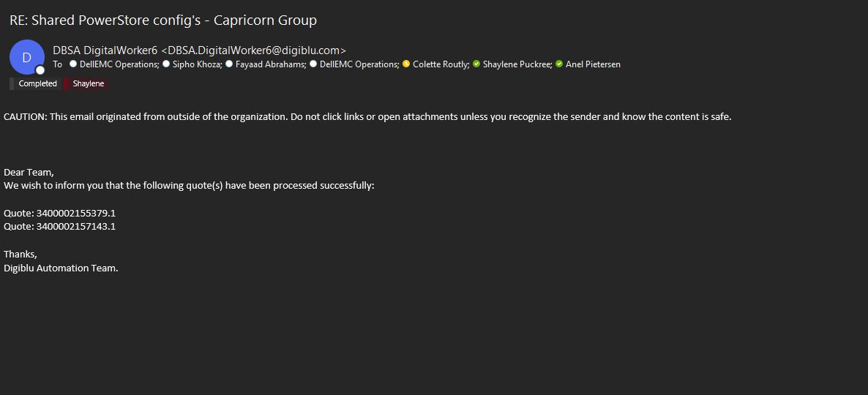
Task: Click the presence indicator on sender avatar
Action: pyautogui.click(x=40, y=70)
